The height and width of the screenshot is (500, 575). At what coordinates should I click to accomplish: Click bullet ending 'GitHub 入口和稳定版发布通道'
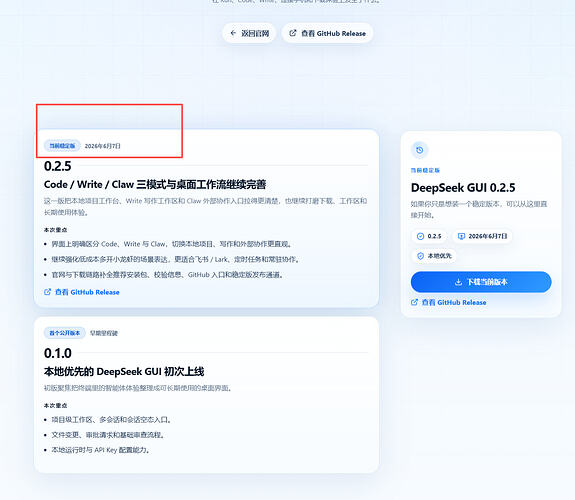click(x=168, y=275)
